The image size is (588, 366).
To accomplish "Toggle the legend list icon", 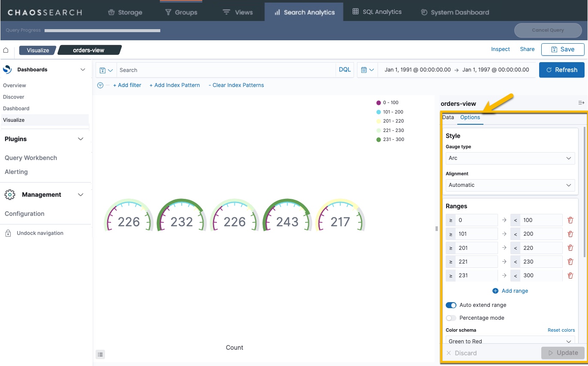I will (100, 354).
